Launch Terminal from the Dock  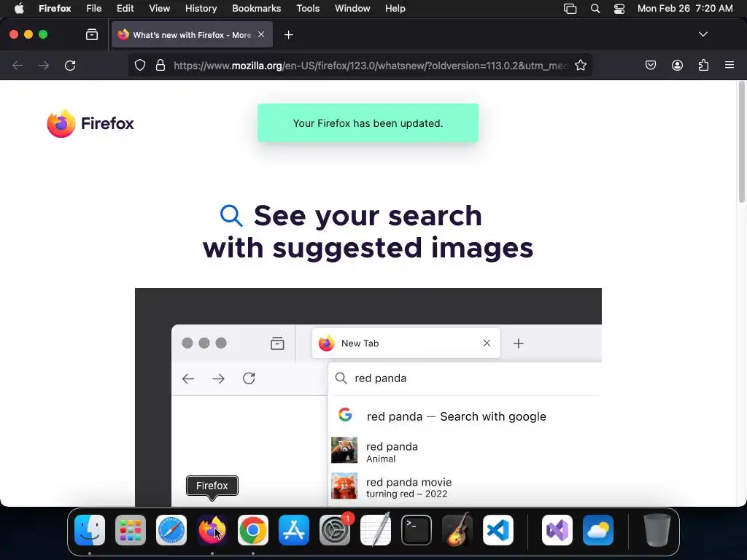tap(417, 530)
